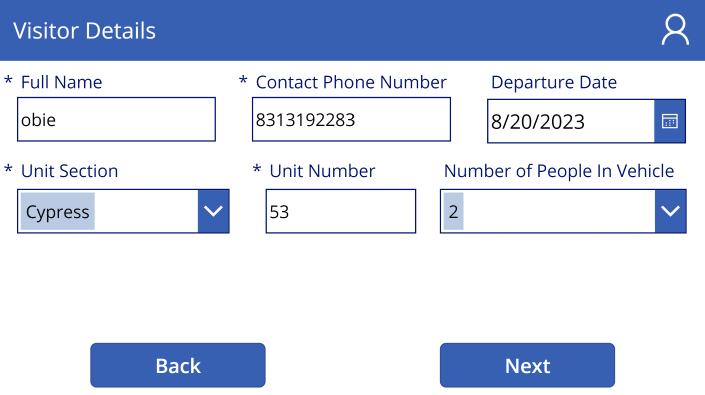This screenshot has height=395, width=705.
Task: Click the Unit Number label
Action: point(322,171)
